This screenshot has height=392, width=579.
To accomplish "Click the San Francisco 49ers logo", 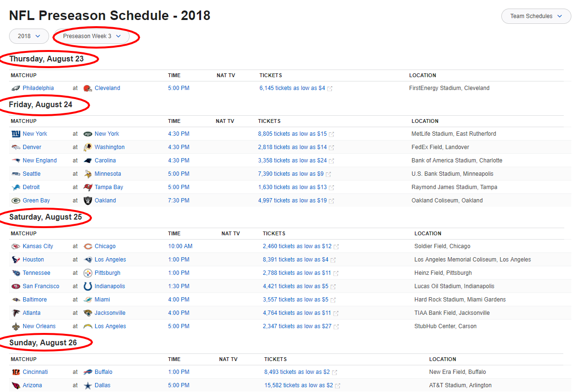I will pyautogui.click(x=16, y=286).
